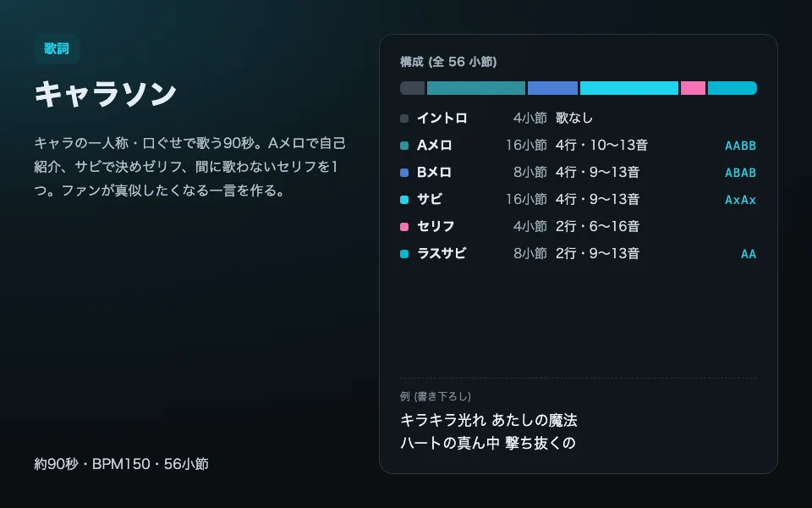Select the example lyric キラキラ光れ line
This screenshot has width=812, height=508.
(488, 420)
